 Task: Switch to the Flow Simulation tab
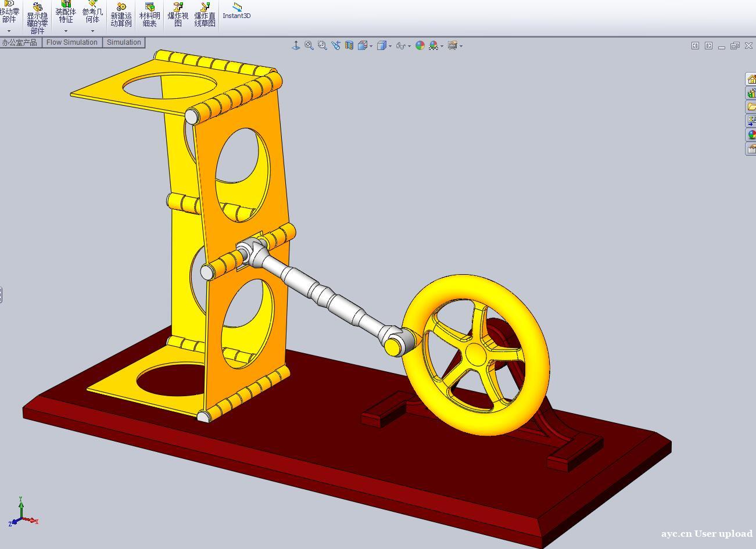coord(72,42)
